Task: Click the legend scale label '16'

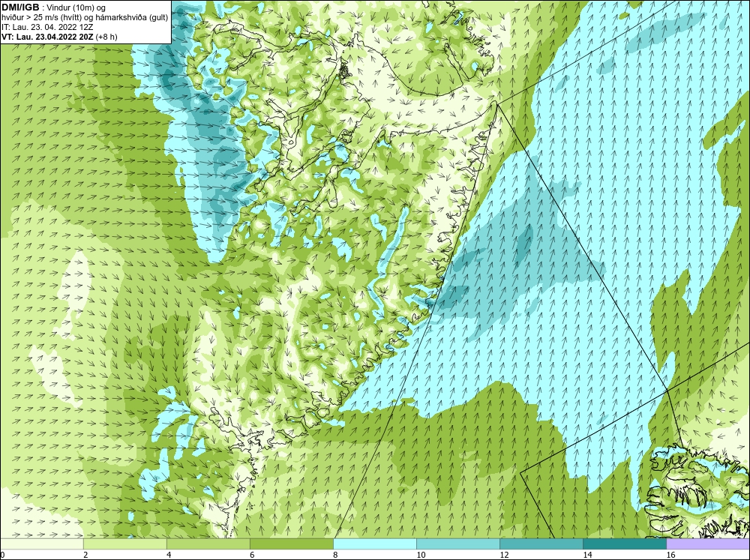Action: click(x=670, y=555)
